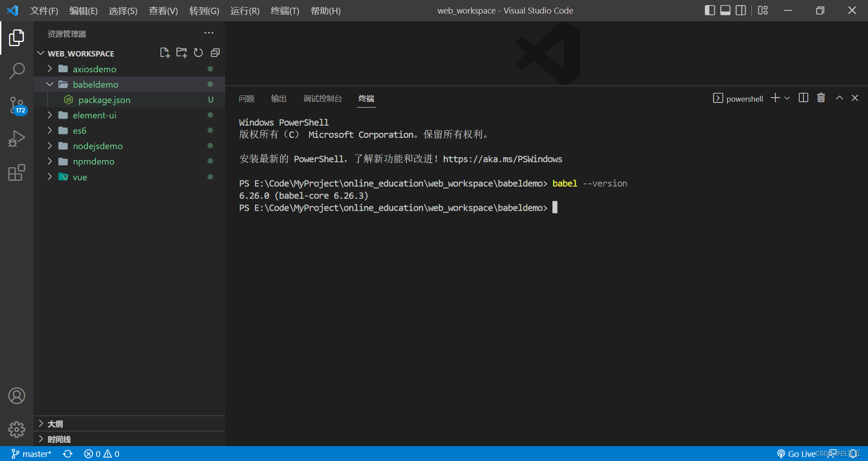Open the 运行(R) menu
Viewport: 868px width, 461px height.
(245, 11)
